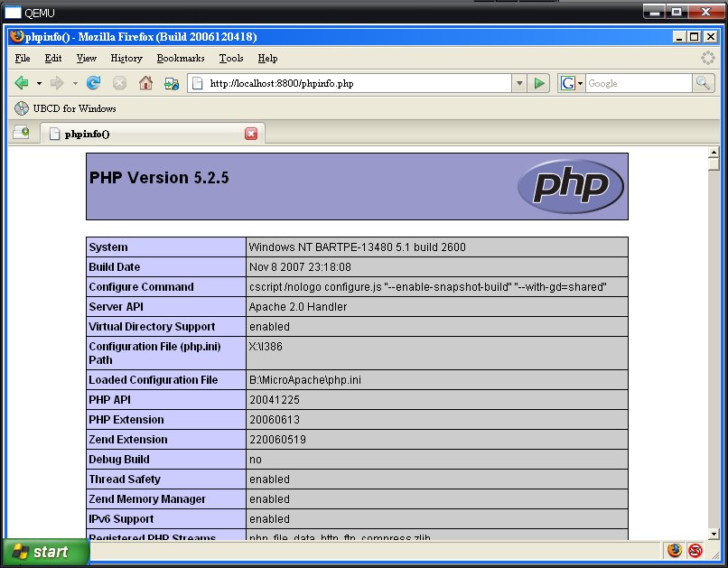The height and width of the screenshot is (568, 728).
Task: Click the QEMU title bar icon
Action: pos(13,13)
